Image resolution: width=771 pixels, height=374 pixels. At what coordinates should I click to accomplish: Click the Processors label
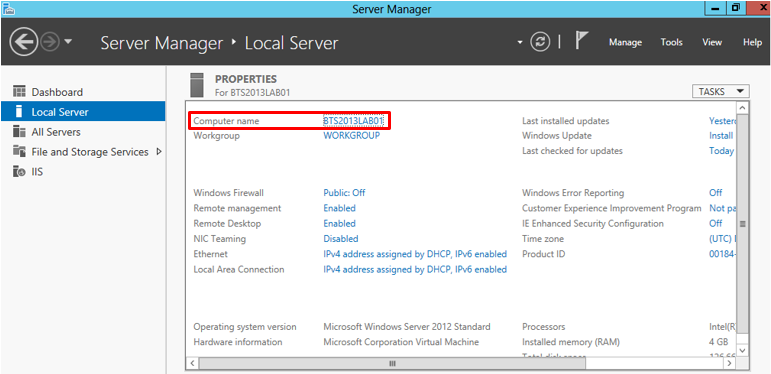coord(543,326)
